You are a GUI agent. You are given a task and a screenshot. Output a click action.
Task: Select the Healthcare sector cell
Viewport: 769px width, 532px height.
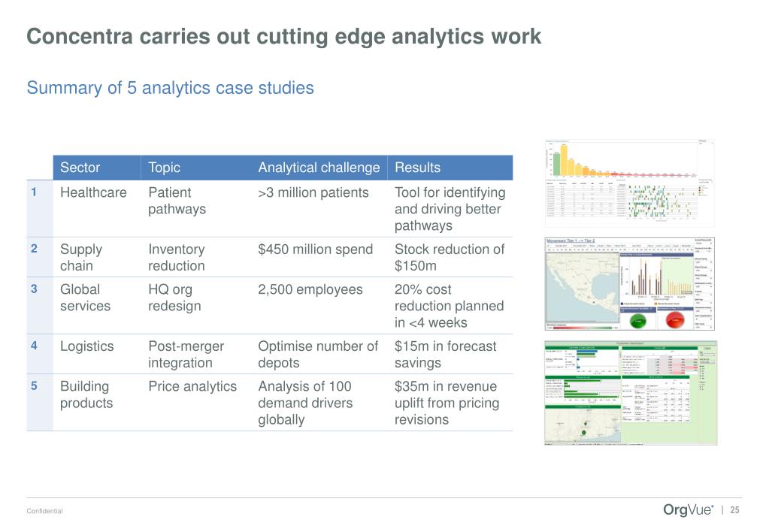tap(93, 192)
